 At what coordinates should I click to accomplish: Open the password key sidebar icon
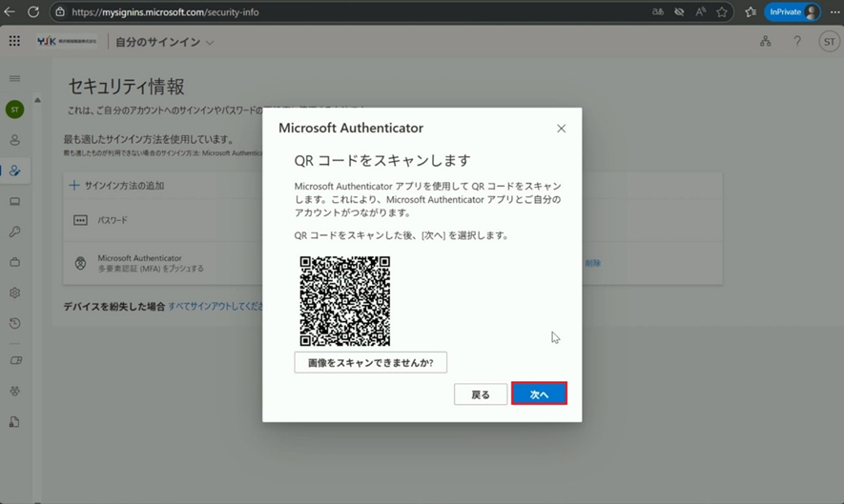tap(14, 232)
